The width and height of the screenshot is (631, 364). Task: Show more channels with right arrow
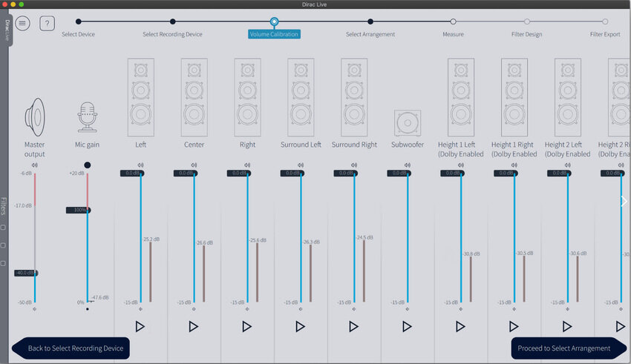(x=624, y=202)
